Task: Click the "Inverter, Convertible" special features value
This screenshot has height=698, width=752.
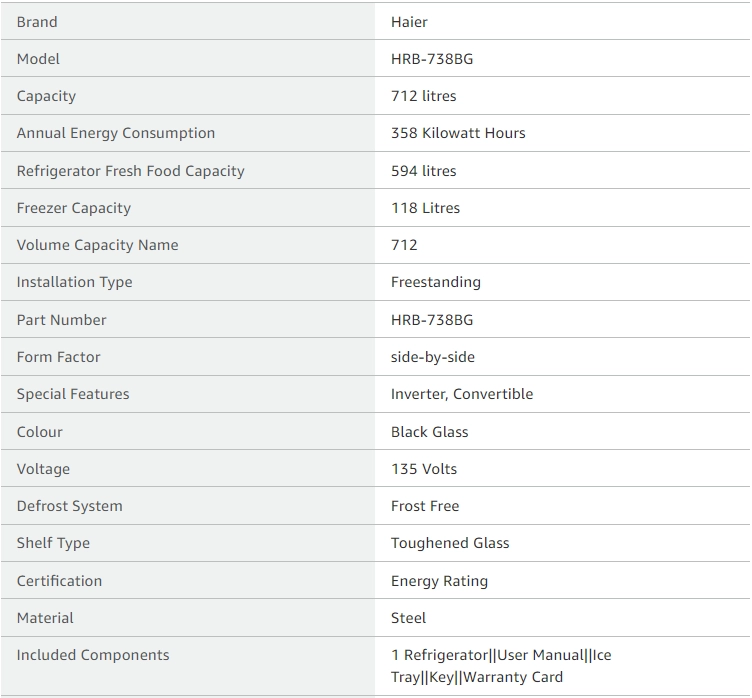Action: pos(461,394)
